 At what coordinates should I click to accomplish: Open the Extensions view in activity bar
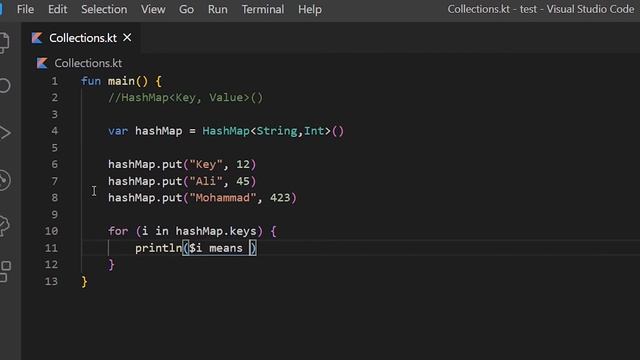click(5, 272)
